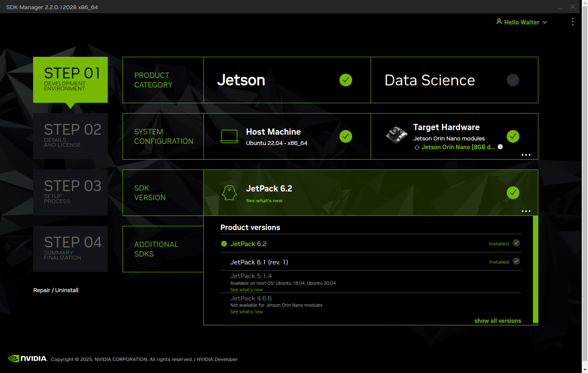Viewport: 588px width, 373px height.
Task: Click the window's right-edge vertical scrollbar
Action: [x=585, y=182]
